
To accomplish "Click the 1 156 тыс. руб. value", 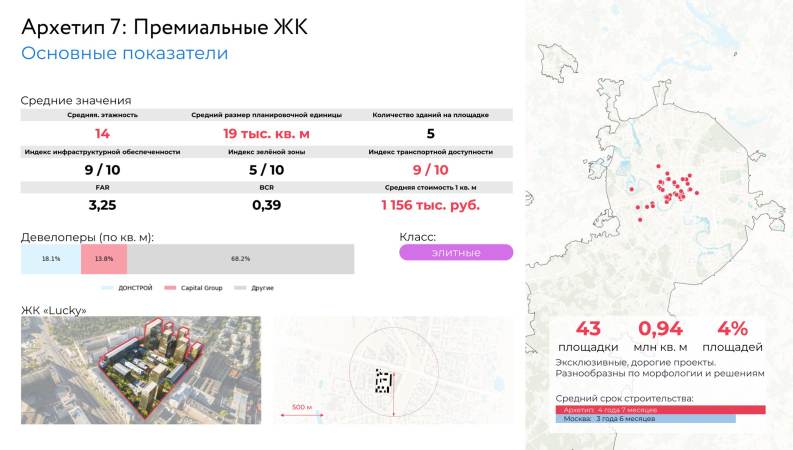I will click(430, 205).
